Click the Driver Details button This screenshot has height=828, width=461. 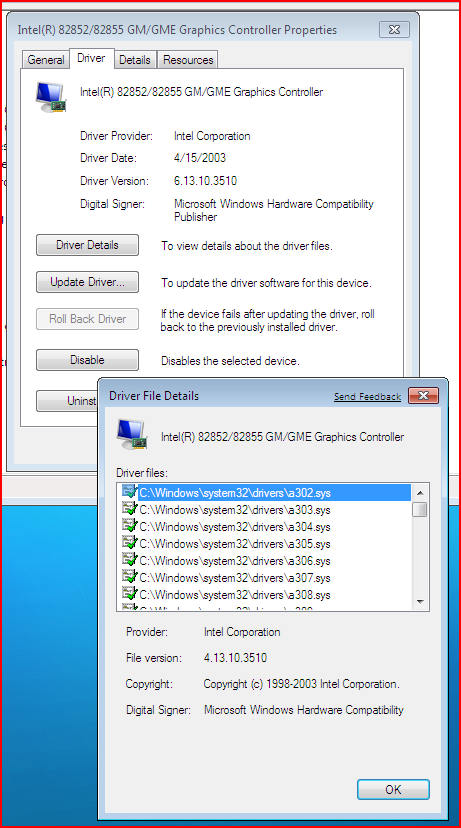point(88,245)
